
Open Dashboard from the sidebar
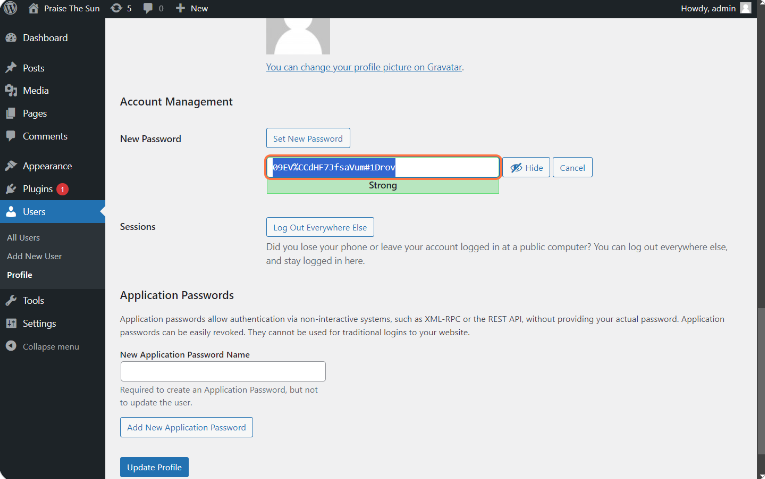[45, 38]
